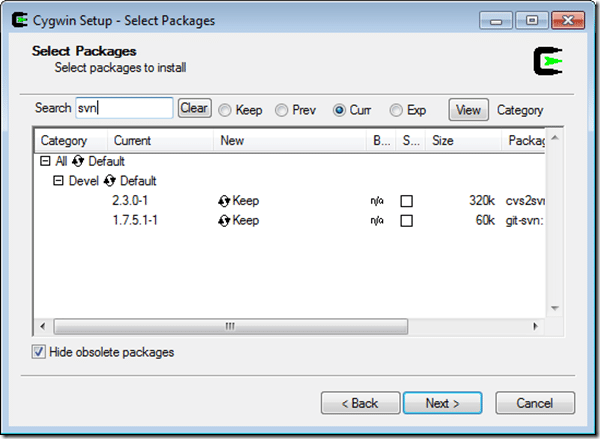Click version 1.7.5.1-1 in the Current column

pyautogui.click(x=135, y=220)
